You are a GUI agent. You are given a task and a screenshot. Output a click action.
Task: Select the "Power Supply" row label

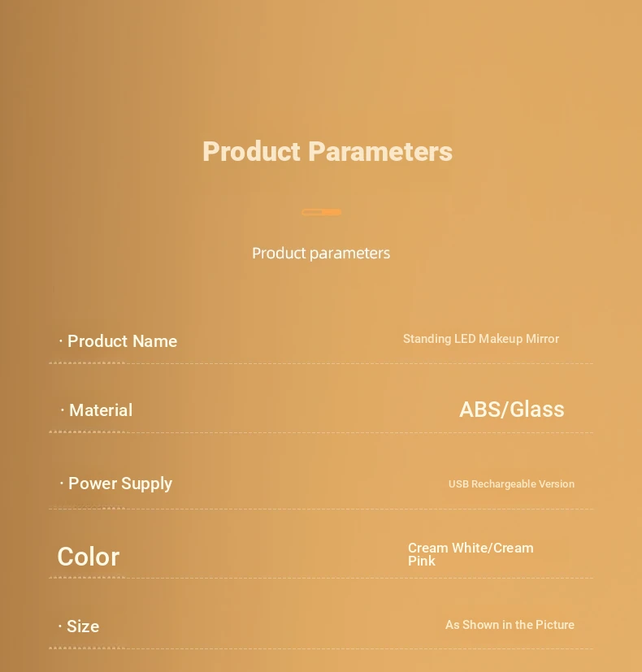pyautogui.click(x=120, y=483)
